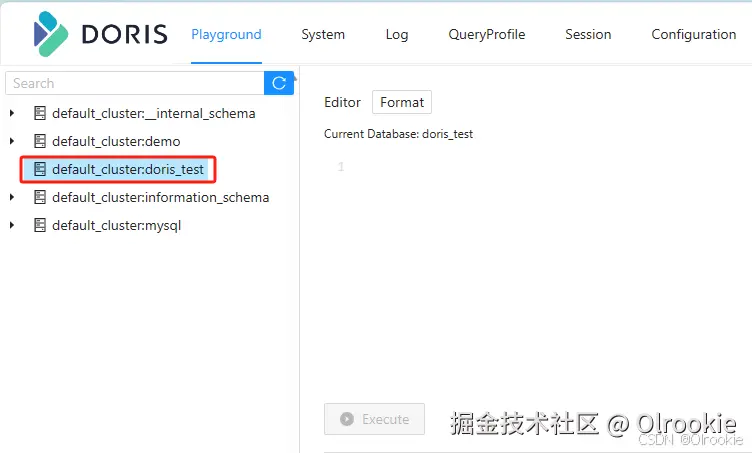Switch to the Configuration tab
Screen dimensions: 752x453
click(693, 35)
